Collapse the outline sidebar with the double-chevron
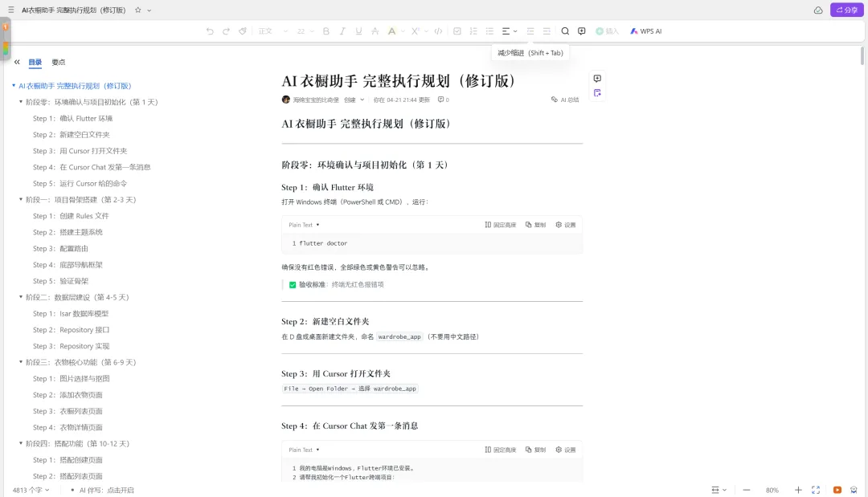 pos(17,62)
